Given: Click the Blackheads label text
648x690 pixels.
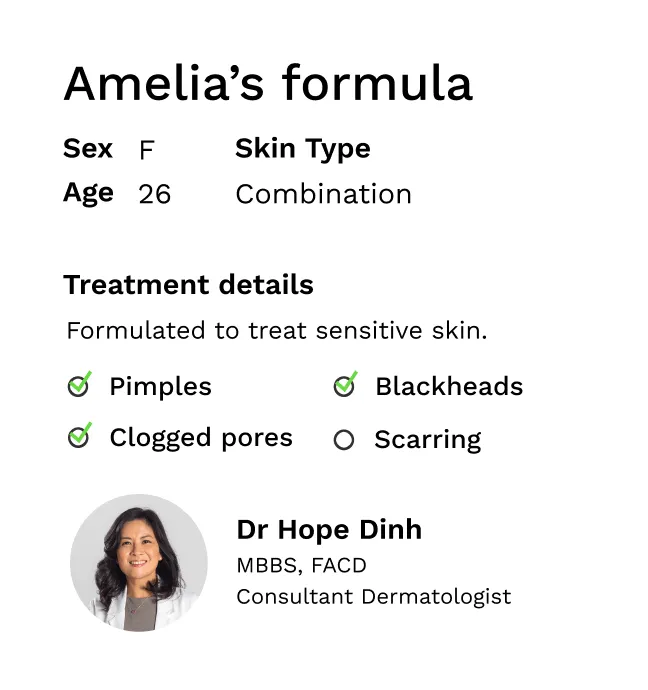Looking at the screenshot, I should (x=448, y=387).
